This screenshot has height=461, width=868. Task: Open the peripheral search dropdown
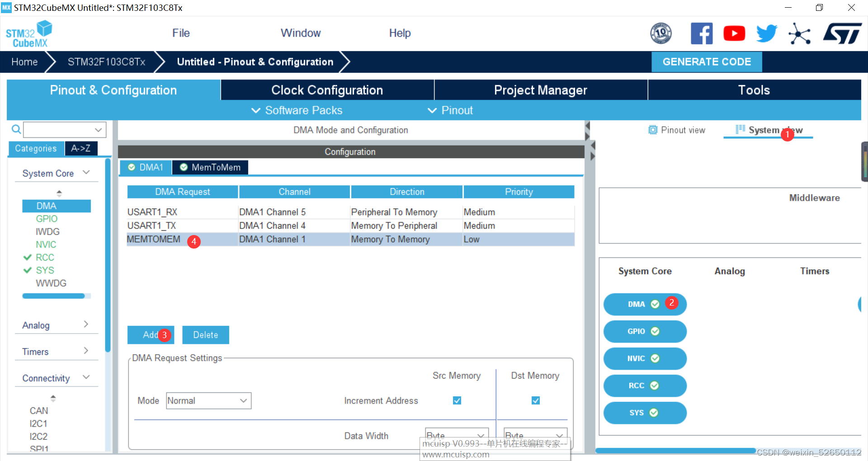[98, 130]
